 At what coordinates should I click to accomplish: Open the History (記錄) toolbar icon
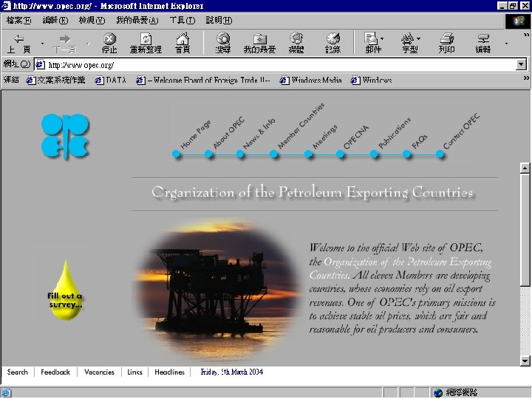332,38
